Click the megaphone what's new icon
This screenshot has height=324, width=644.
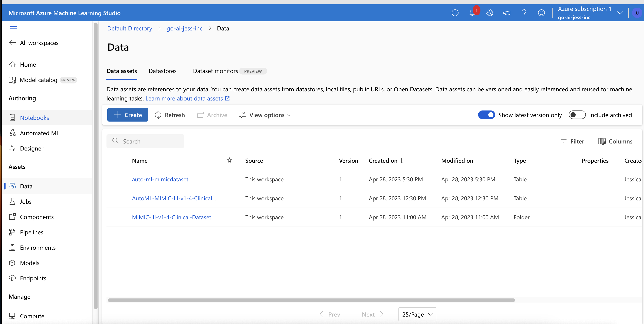tap(507, 13)
